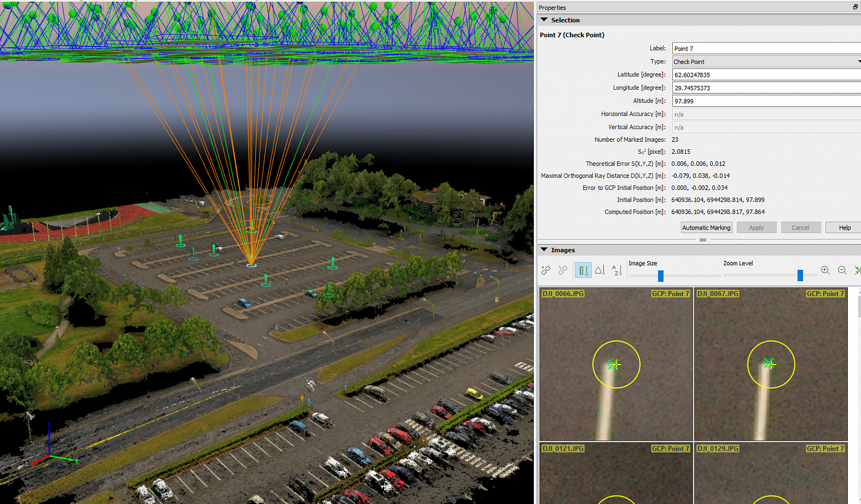Collapse the Selection section
Screen dimensions: 861x504
[x=544, y=20]
